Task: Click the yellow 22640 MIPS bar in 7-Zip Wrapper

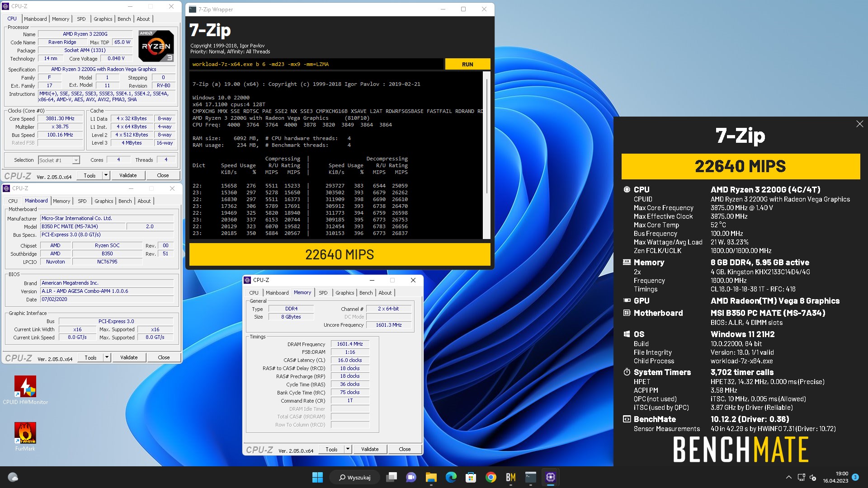Action: click(x=340, y=254)
